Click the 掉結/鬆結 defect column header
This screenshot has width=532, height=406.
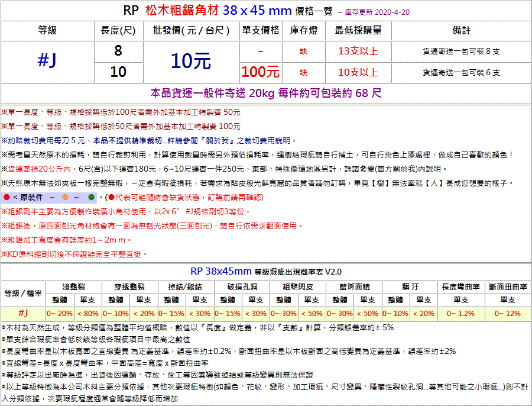coord(186,287)
